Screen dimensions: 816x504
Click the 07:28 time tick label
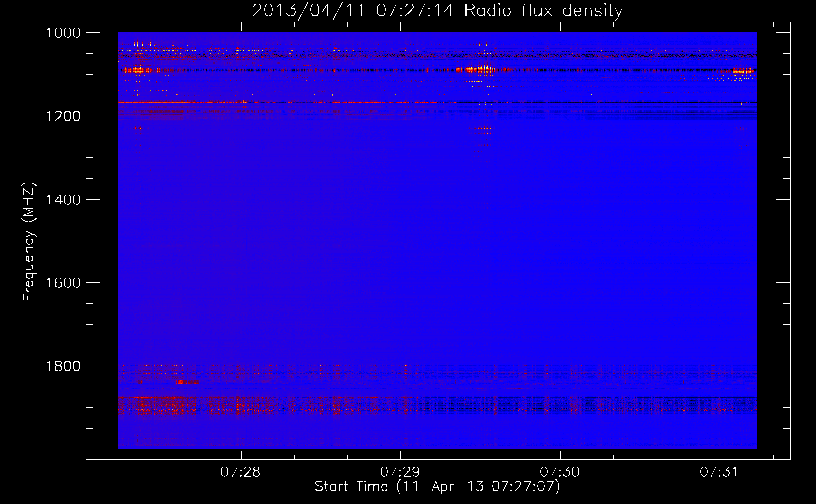tap(241, 472)
